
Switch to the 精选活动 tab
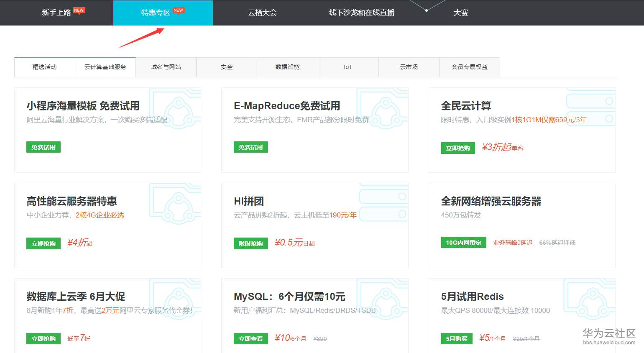pyautogui.click(x=45, y=67)
